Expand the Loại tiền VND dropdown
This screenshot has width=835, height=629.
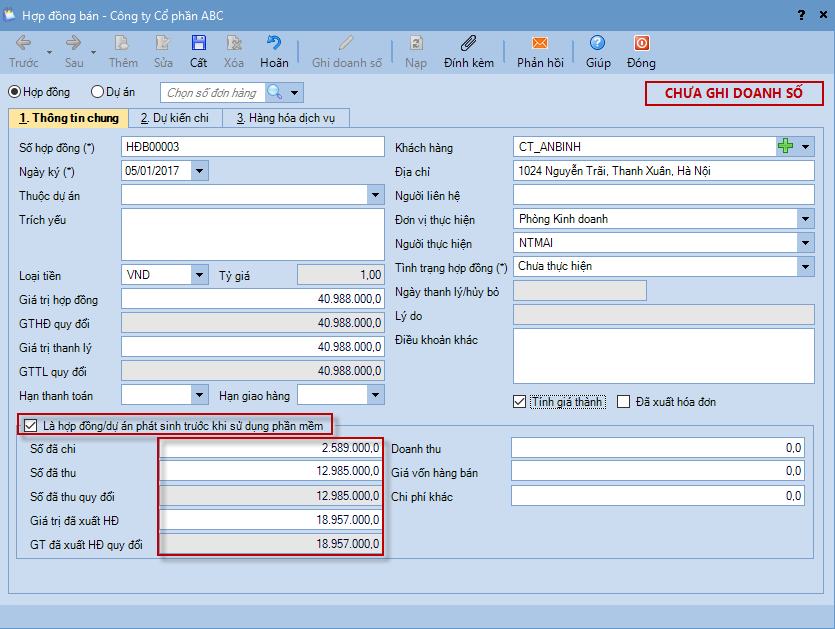click(199, 275)
